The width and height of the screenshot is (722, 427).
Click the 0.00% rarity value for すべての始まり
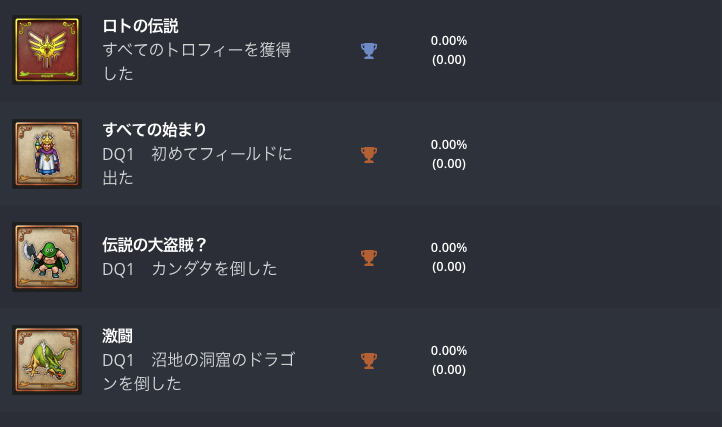[x=449, y=144]
